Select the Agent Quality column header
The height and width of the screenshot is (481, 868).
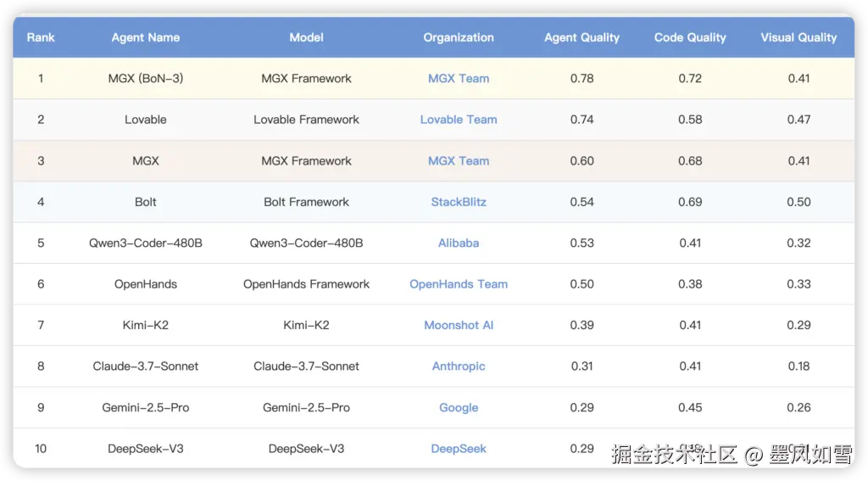click(x=581, y=37)
